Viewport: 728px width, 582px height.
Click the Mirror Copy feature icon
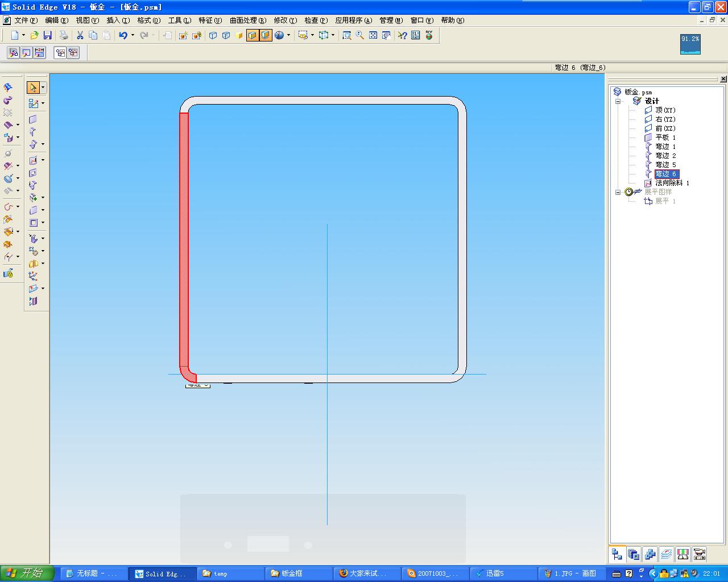click(33, 264)
